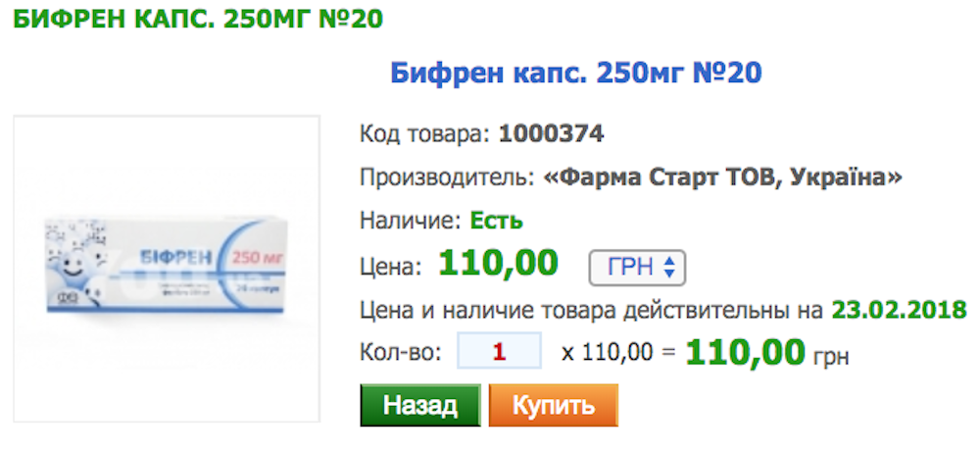
Task: Open the Бифрен product box thumbnail
Action: (x=167, y=269)
